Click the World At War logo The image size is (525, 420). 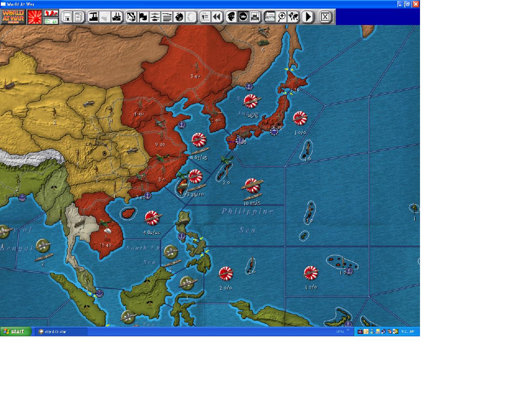pos(13,17)
